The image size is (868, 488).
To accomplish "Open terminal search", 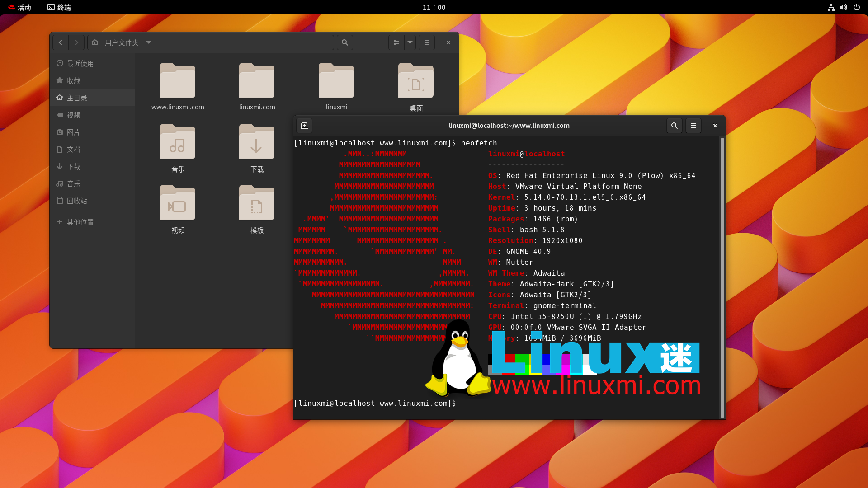I will pos(675,126).
